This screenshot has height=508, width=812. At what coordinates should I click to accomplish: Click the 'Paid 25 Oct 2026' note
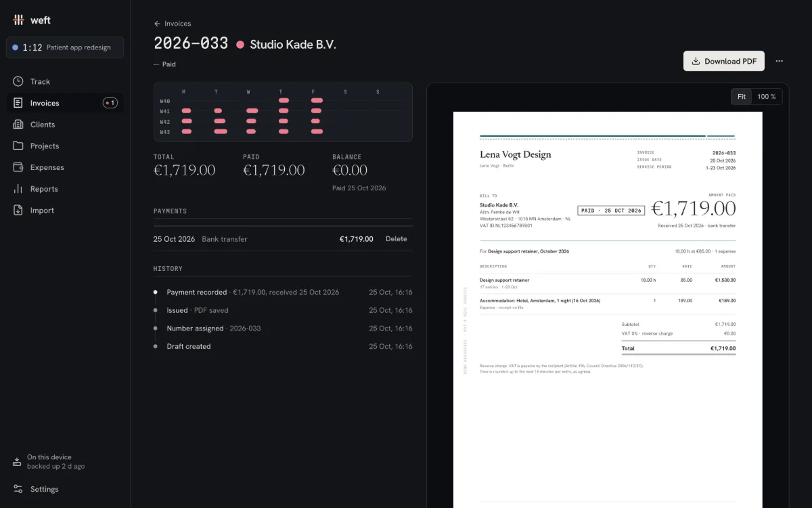[359, 188]
